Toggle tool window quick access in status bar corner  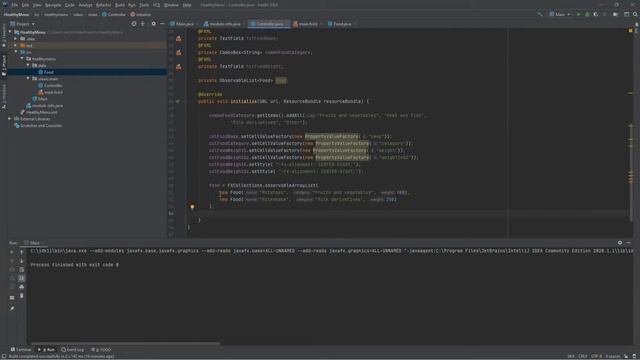click(x=4, y=356)
